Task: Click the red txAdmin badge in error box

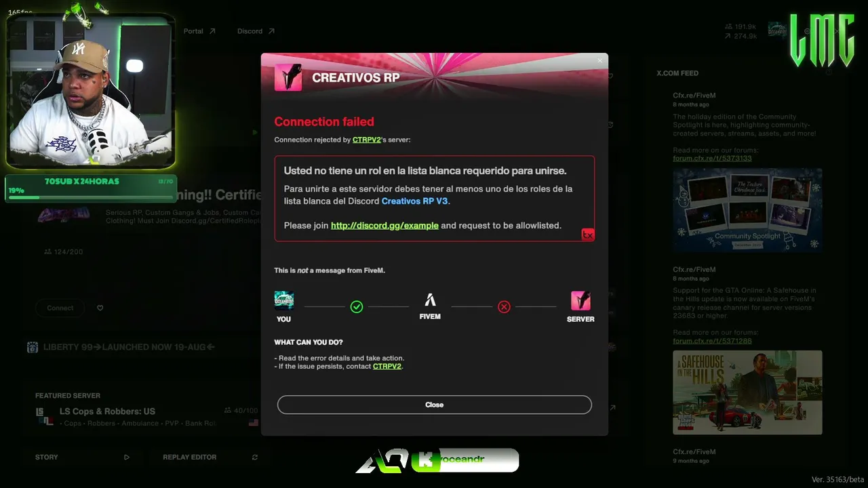Action: [x=588, y=235]
